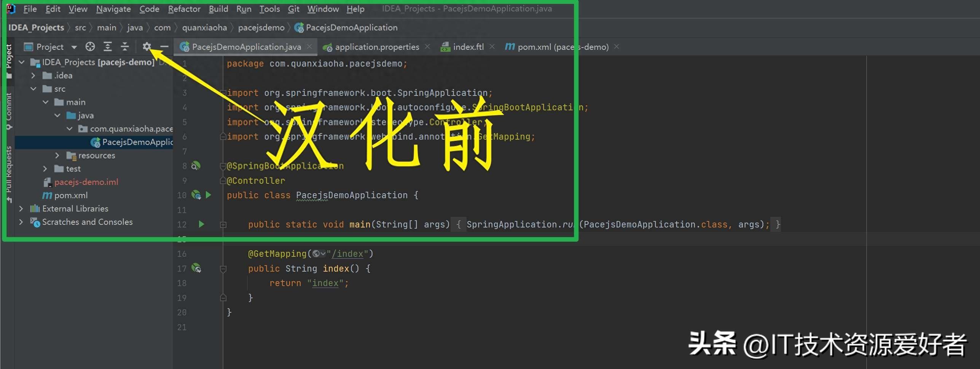Toggle the Pull Requests side panel tab
This screenshot has width=980, height=369.
[x=9, y=174]
